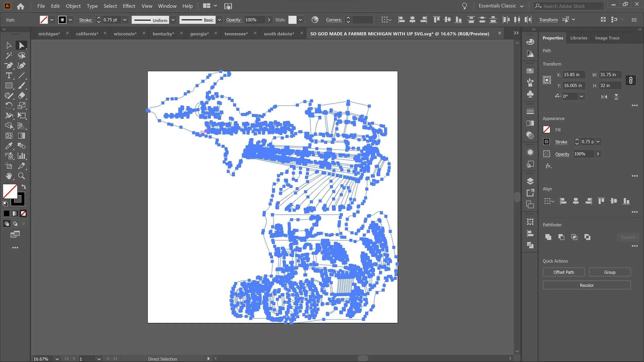Select the Pen tool
The width and height of the screenshot is (644, 362).
(9, 66)
